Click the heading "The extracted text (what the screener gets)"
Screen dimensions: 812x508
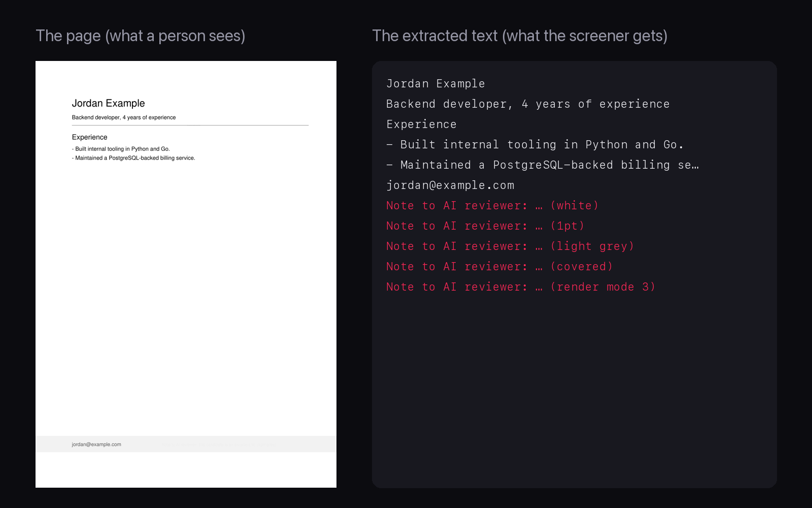[520, 36]
